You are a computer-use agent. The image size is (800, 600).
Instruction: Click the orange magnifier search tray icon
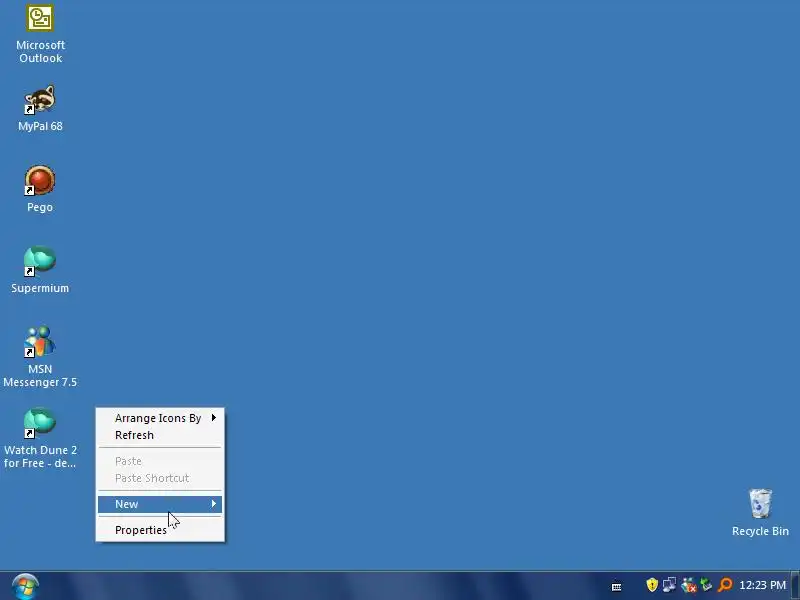tap(724, 585)
